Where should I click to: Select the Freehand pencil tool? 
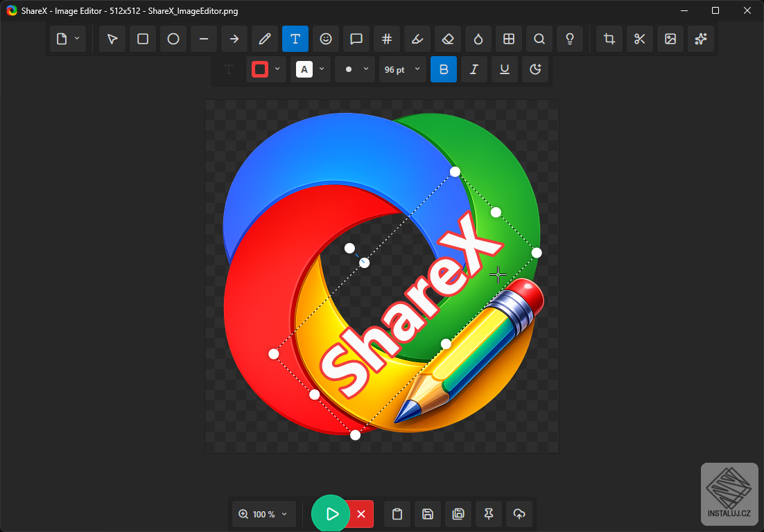pos(265,39)
